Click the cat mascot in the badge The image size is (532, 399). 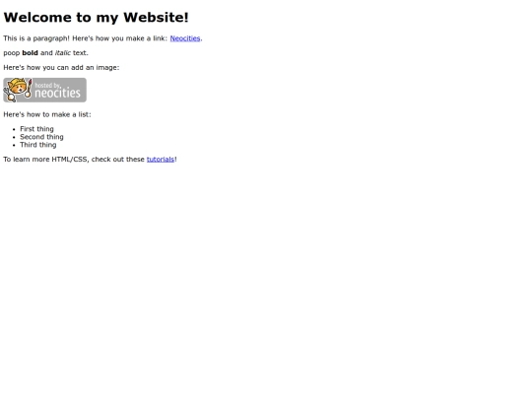click(x=18, y=90)
